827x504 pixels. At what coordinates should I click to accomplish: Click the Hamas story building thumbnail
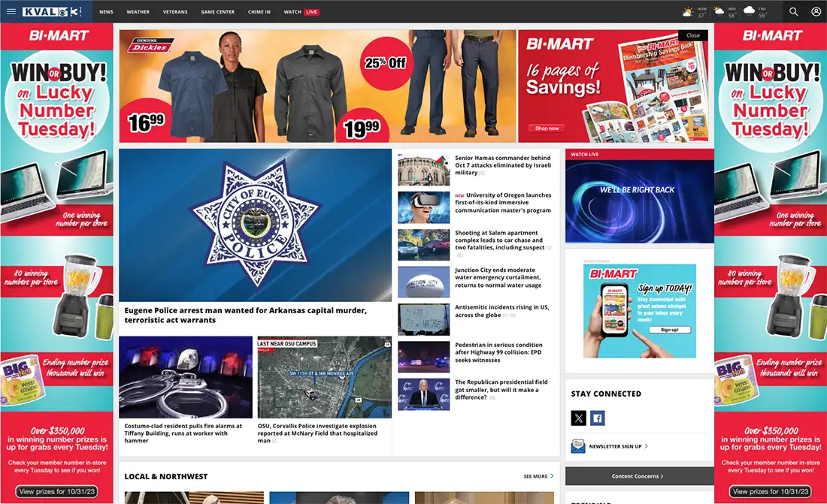click(x=423, y=171)
